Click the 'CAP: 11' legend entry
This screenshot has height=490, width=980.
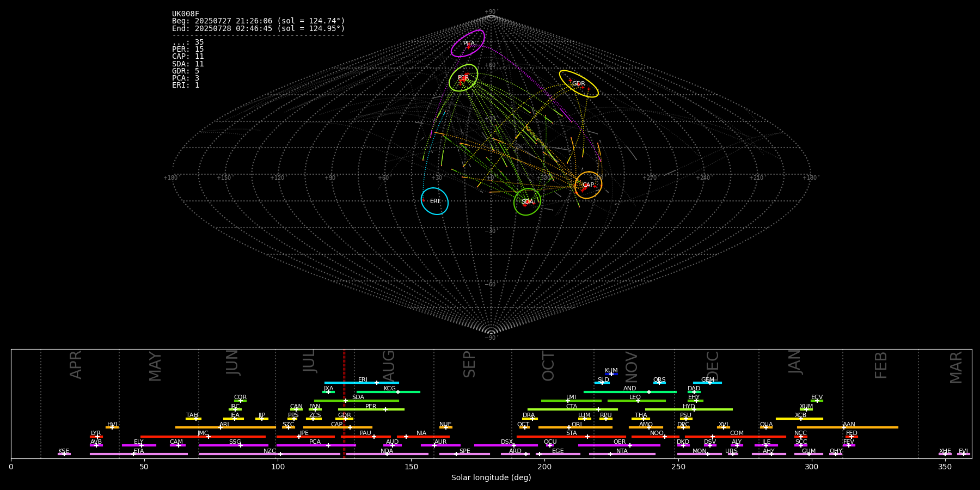click(x=188, y=57)
